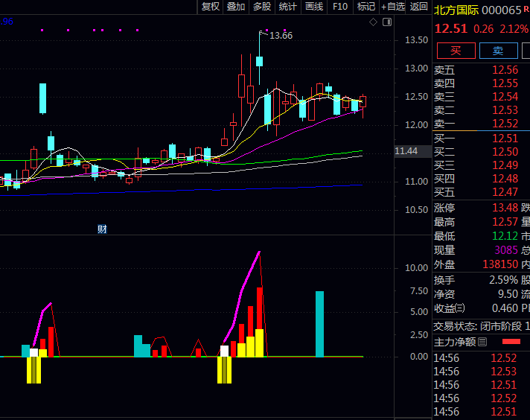The height and width of the screenshot is (420, 530).
Task: Open the 复权 adjustment menu
Action: pyautogui.click(x=211, y=7)
